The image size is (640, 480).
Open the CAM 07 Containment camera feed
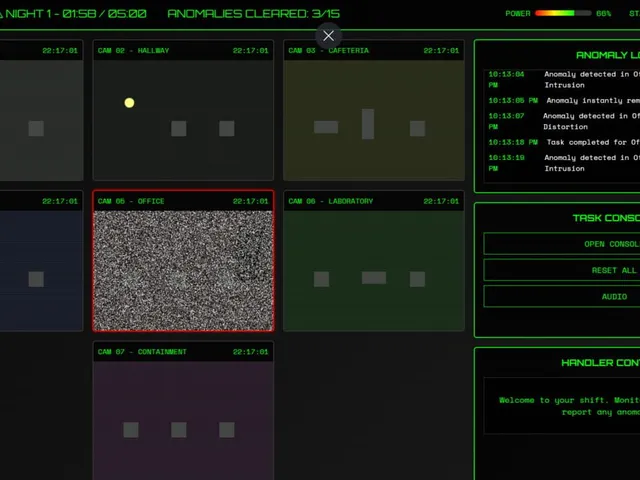(183, 411)
